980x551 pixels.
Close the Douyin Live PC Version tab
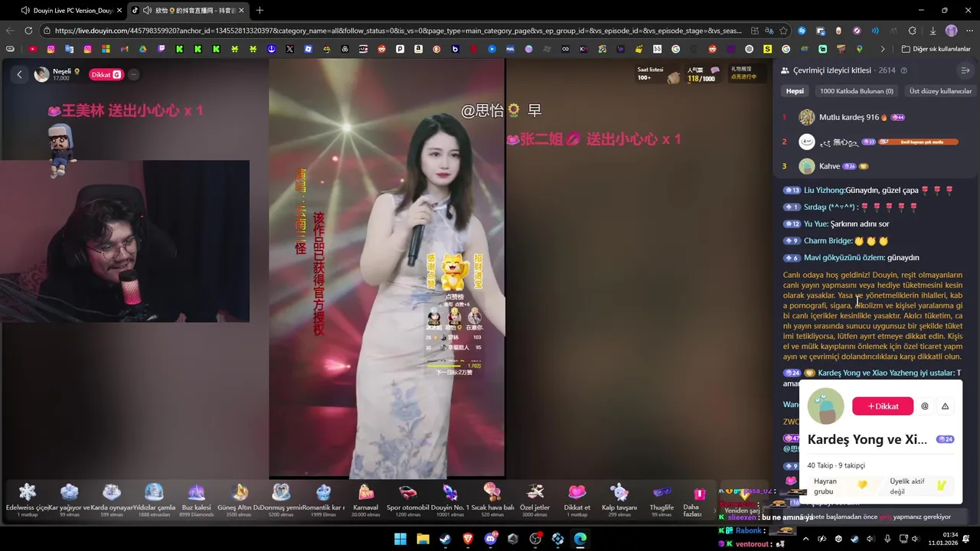(x=119, y=10)
